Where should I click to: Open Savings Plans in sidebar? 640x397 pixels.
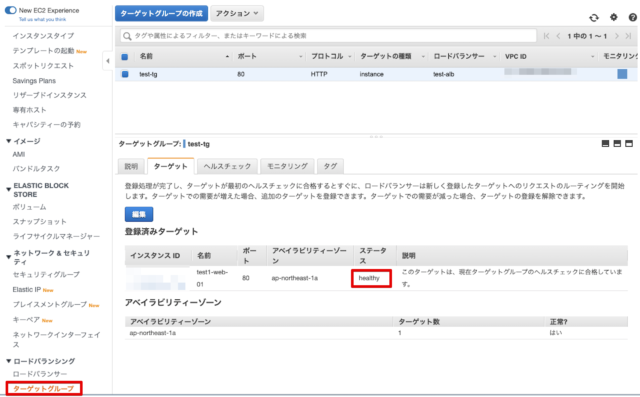pos(34,81)
